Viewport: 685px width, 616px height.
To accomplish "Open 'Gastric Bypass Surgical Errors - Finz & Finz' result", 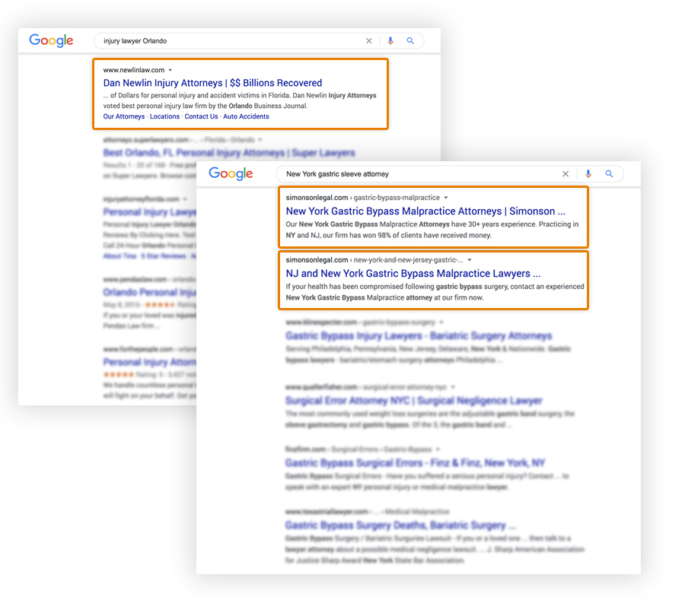I will click(415, 463).
